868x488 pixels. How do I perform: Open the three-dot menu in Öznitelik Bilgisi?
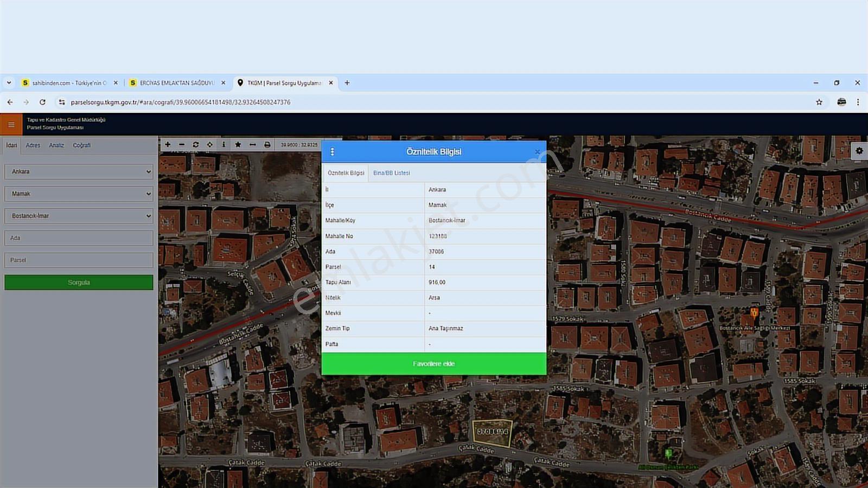pyautogui.click(x=333, y=152)
